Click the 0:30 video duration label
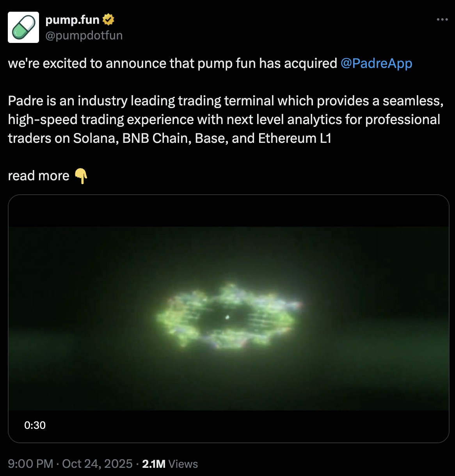This screenshot has width=455, height=476. coord(35,425)
